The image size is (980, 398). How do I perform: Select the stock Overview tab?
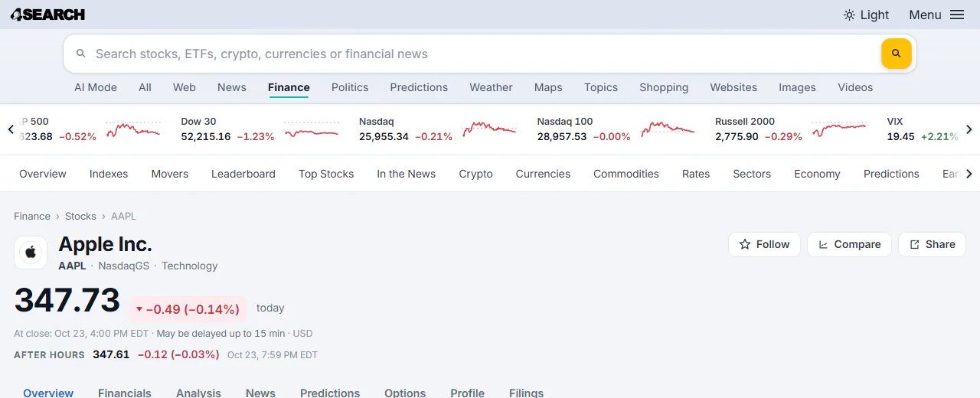[x=48, y=391]
